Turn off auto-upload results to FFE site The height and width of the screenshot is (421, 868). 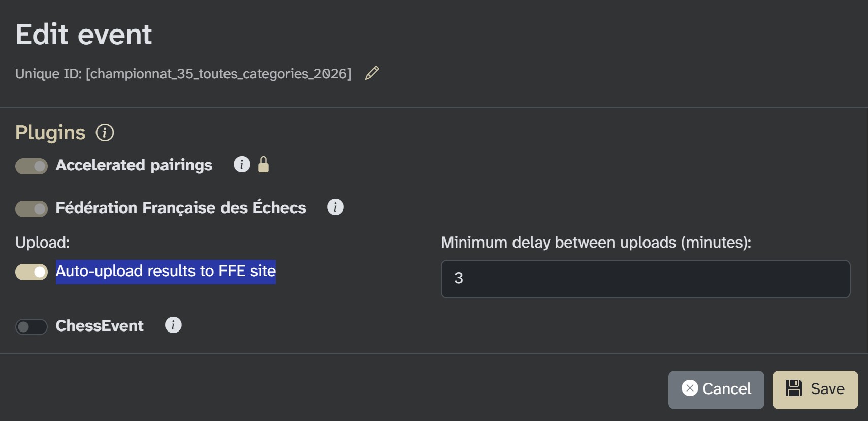[31, 272]
